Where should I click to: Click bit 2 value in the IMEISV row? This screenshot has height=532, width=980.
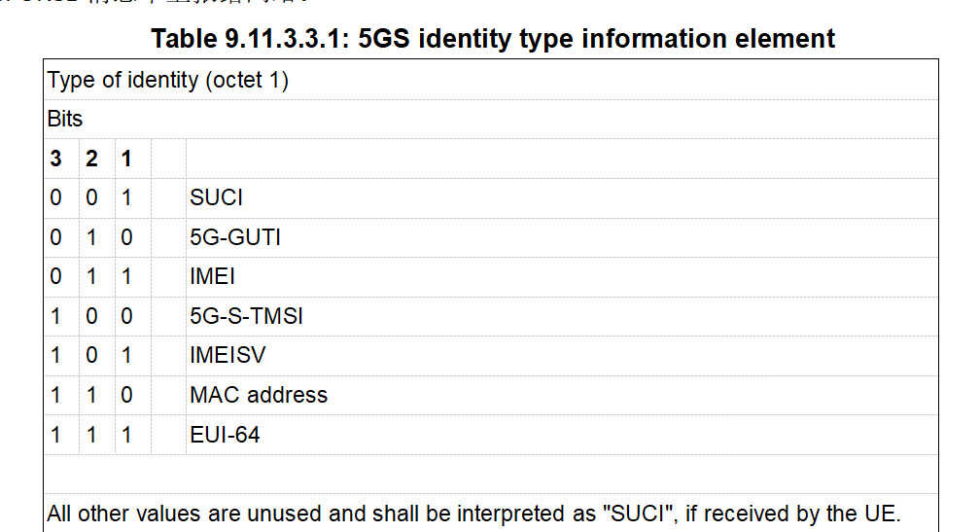pos(91,355)
